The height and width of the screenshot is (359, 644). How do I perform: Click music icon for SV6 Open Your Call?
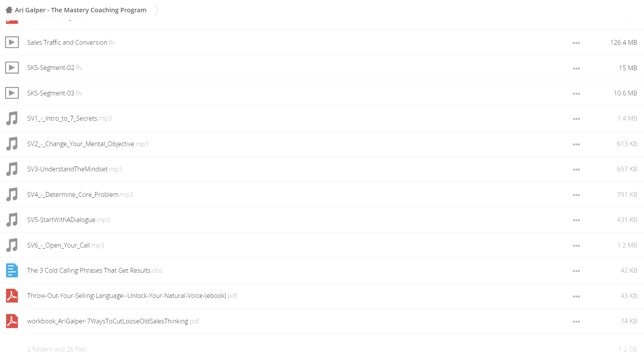click(12, 245)
